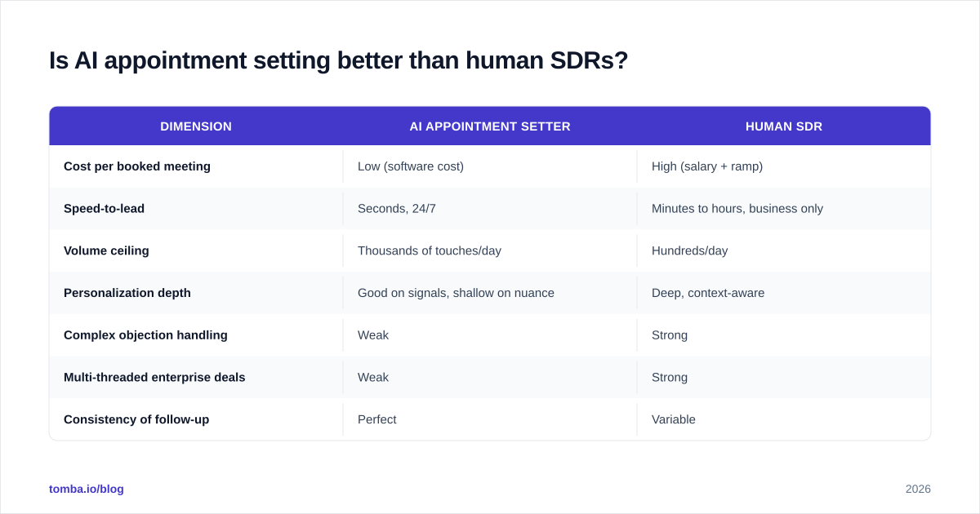Click the title 'Is AI appointment setting better than human SDRs?'
980x514 pixels.
pyautogui.click(x=338, y=60)
